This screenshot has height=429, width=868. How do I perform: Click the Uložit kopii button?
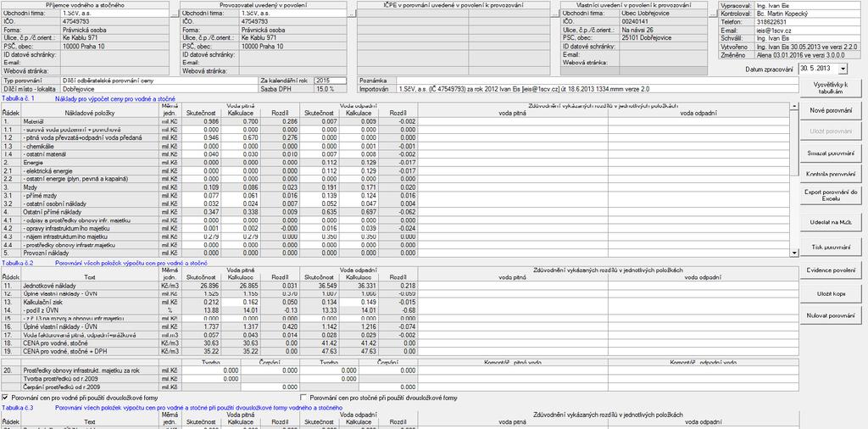tap(831, 294)
